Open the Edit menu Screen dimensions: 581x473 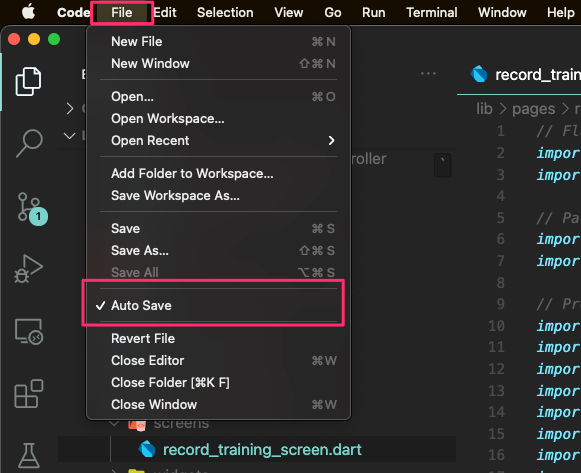coord(165,13)
